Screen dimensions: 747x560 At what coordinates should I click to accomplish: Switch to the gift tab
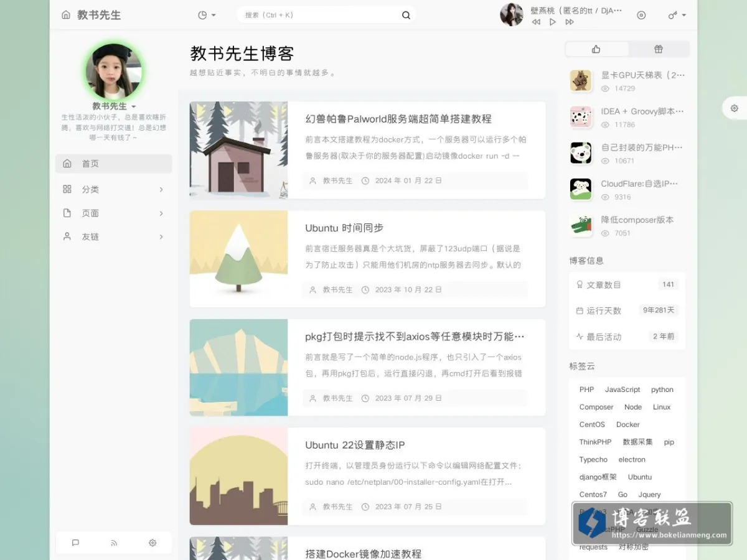click(659, 49)
